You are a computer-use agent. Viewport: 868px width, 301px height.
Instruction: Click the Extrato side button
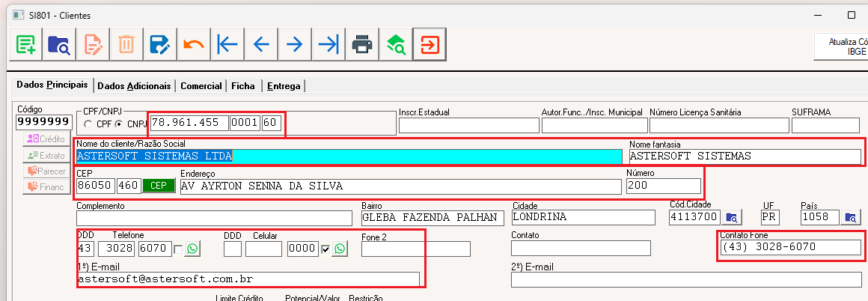click(46, 155)
